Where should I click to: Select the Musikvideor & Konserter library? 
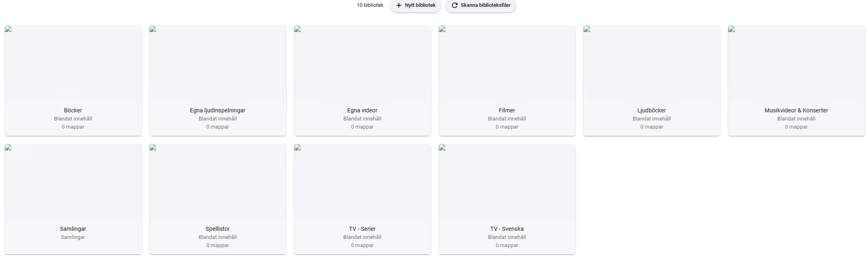[x=796, y=81]
